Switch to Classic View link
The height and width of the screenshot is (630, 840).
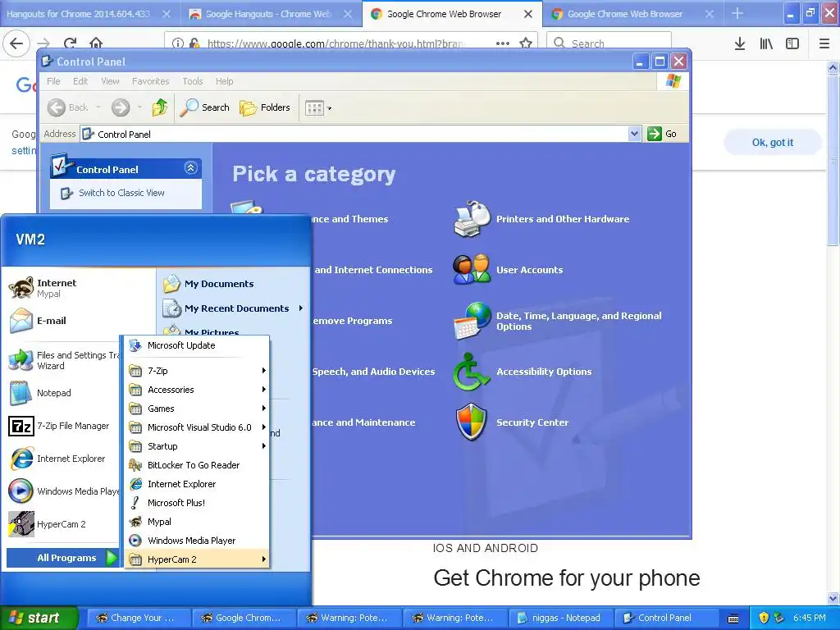pos(121,193)
